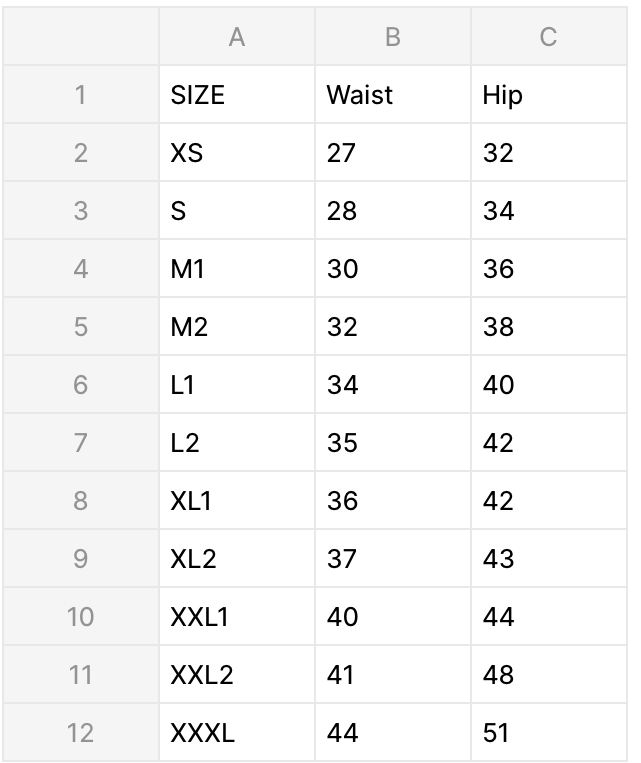Click hip value 42 in XL1 row

click(548, 501)
